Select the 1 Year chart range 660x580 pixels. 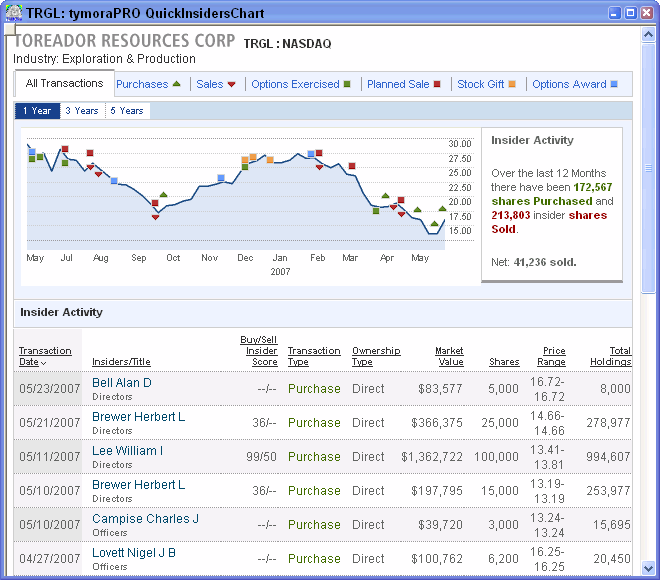tap(37, 111)
